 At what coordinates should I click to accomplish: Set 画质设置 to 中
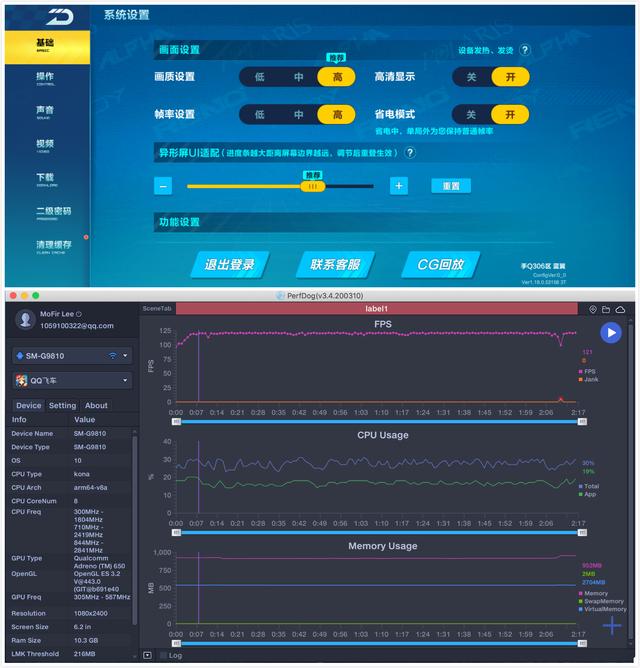pyautogui.click(x=299, y=77)
